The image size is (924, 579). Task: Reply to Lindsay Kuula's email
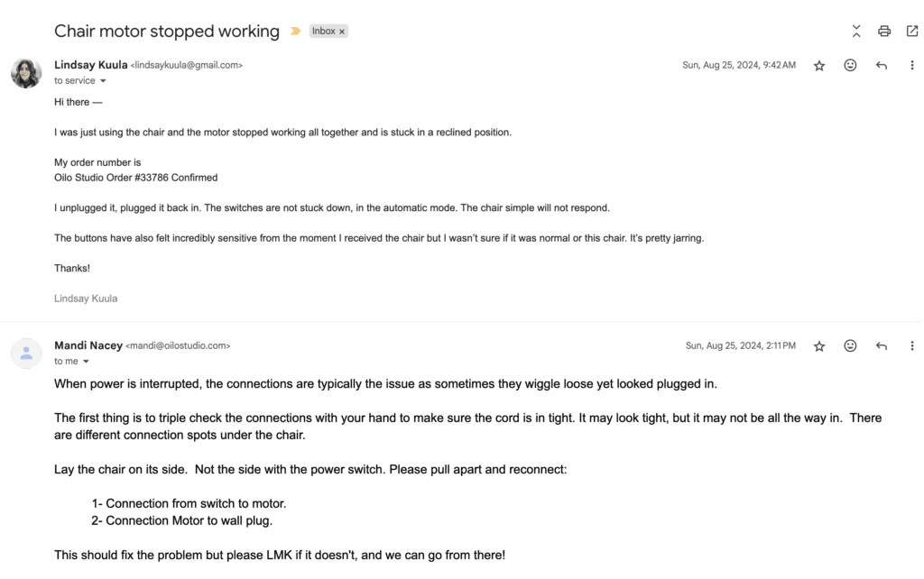click(x=881, y=65)
